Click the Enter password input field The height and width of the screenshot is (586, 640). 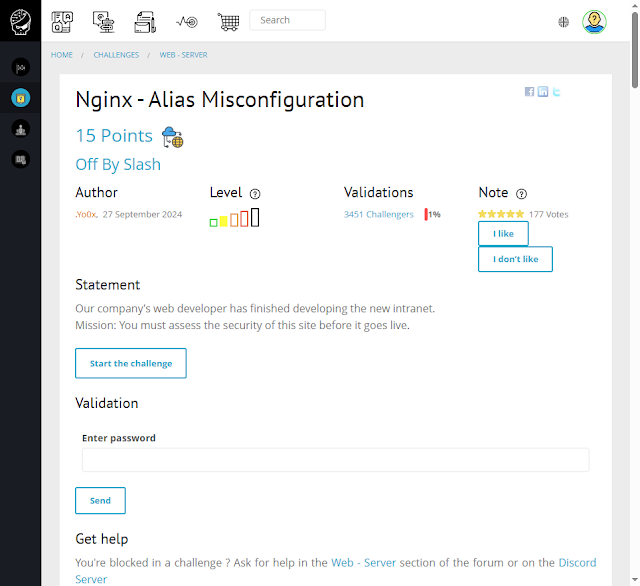pyautogui.click(x=336, y=460)
